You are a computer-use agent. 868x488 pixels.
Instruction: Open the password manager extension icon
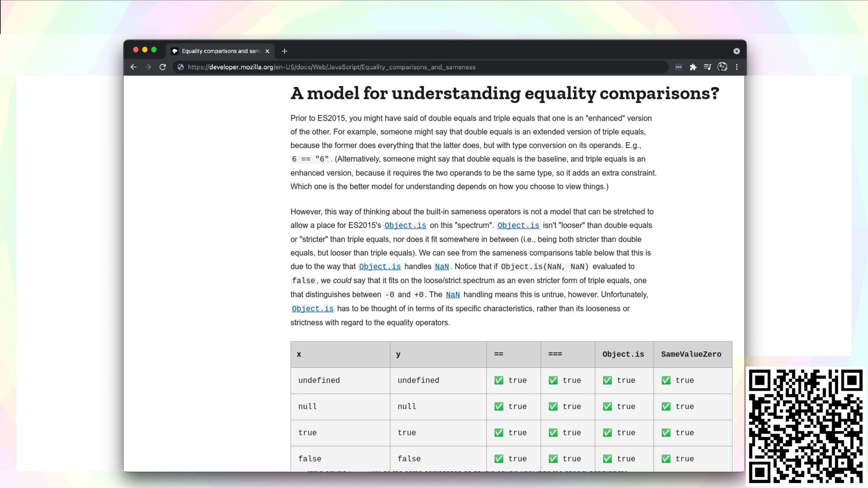[678, 67]
